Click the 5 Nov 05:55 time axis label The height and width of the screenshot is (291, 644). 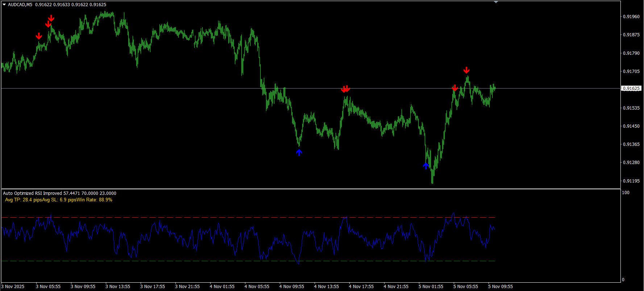click(466, 287)
